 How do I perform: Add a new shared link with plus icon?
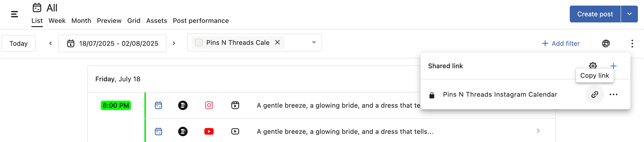click(x=613, y=66)
